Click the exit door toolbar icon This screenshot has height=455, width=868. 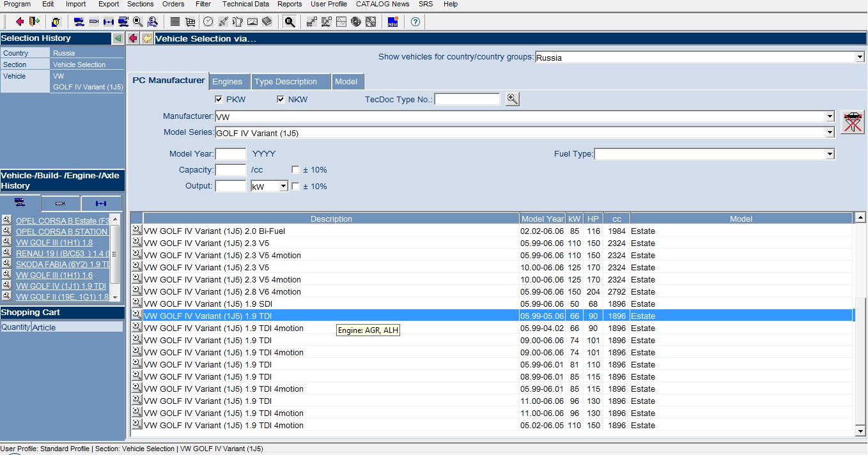(35, 22)
